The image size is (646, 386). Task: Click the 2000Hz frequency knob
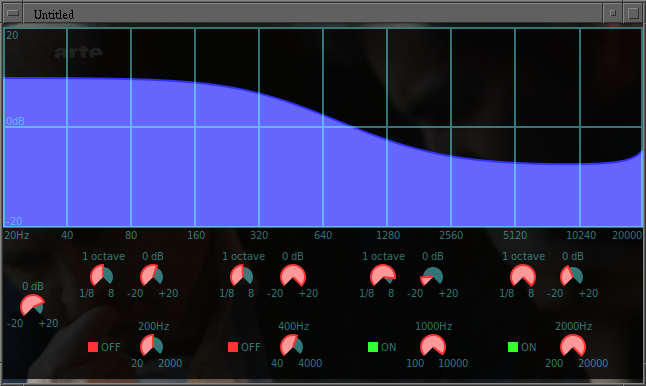[573, 345]
